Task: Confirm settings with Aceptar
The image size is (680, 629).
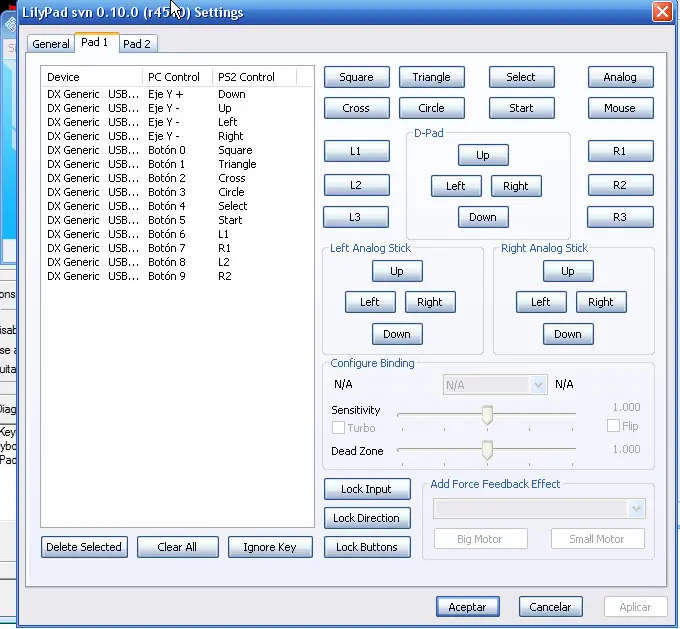Action: (468, 606)
